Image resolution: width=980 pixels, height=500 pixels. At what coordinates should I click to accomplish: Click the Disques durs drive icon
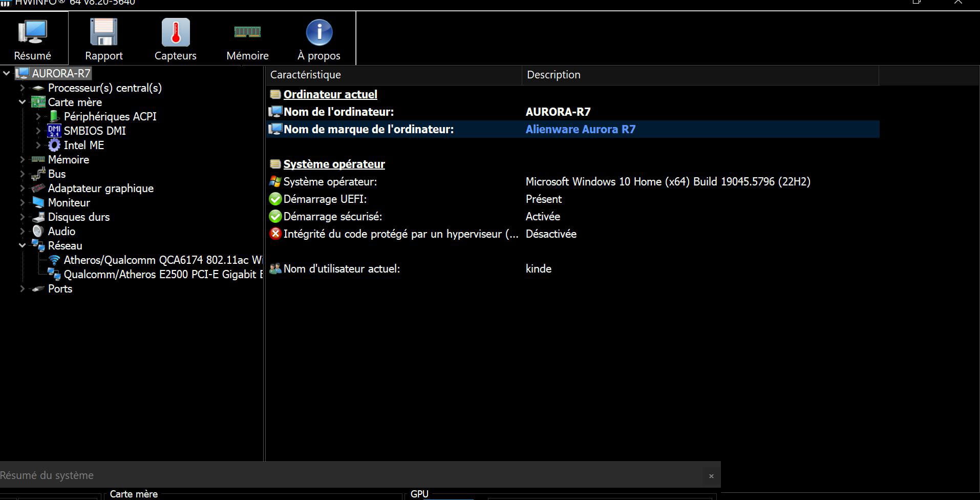click(38, 217)
